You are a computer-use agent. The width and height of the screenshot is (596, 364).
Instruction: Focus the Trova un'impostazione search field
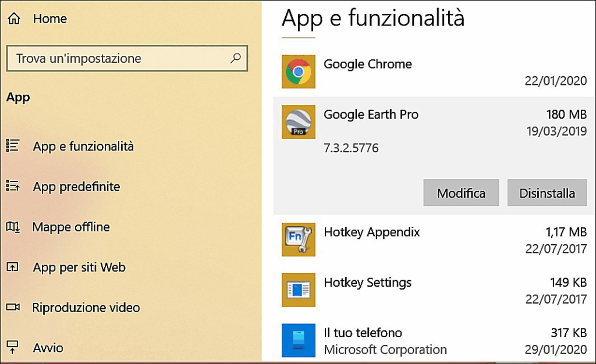[x=116, y=59]
